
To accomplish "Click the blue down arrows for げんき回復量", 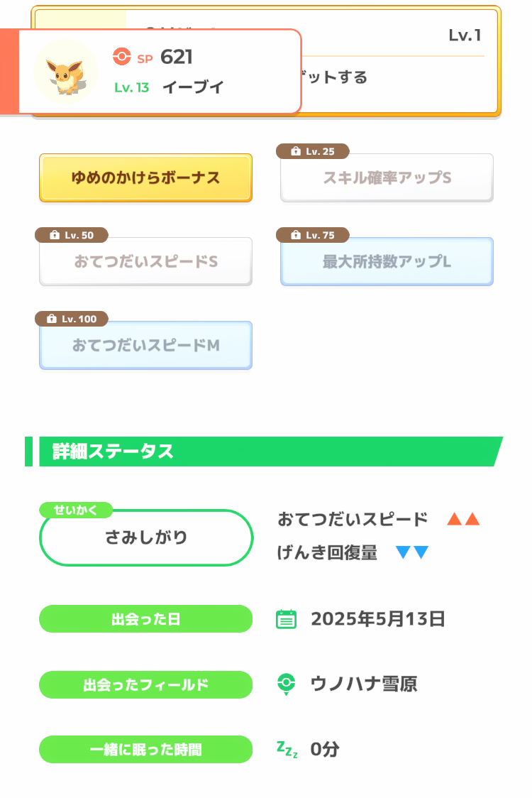I will [x=412, y=552].
